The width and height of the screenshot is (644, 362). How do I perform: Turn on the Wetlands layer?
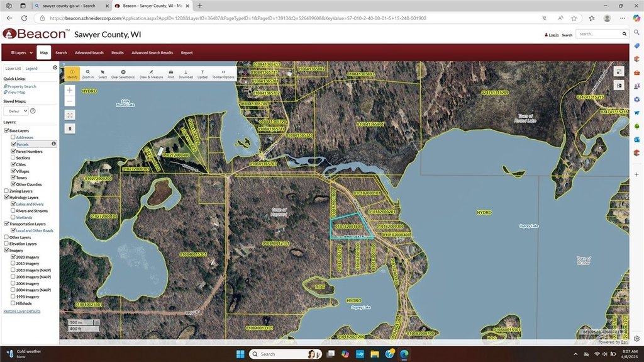(x=13, y=217)
